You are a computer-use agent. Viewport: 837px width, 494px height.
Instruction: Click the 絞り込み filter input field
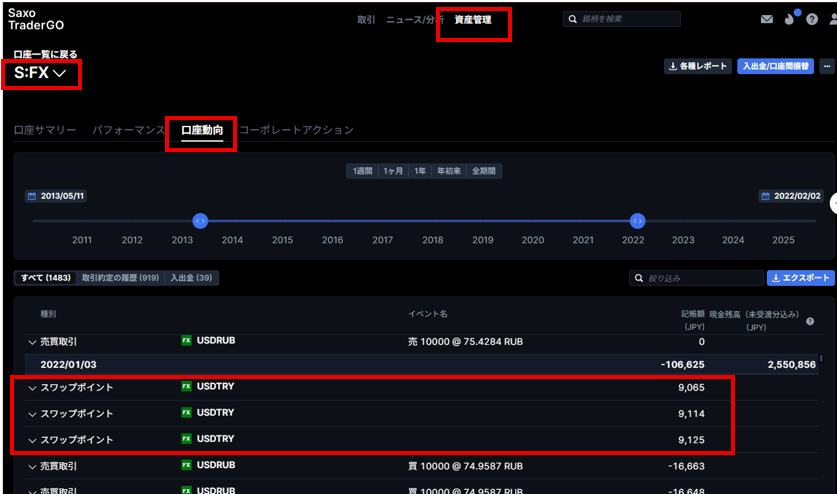coord(697,278)
